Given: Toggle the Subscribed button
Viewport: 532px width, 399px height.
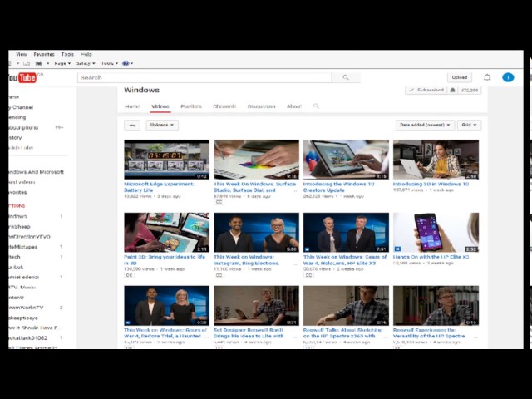Looking at the screenshot, I should pos(426,91).
